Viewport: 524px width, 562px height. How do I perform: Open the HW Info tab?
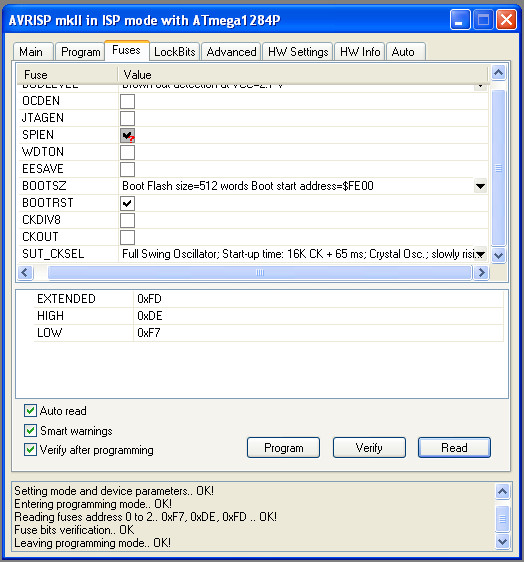[x=360, y=52]
